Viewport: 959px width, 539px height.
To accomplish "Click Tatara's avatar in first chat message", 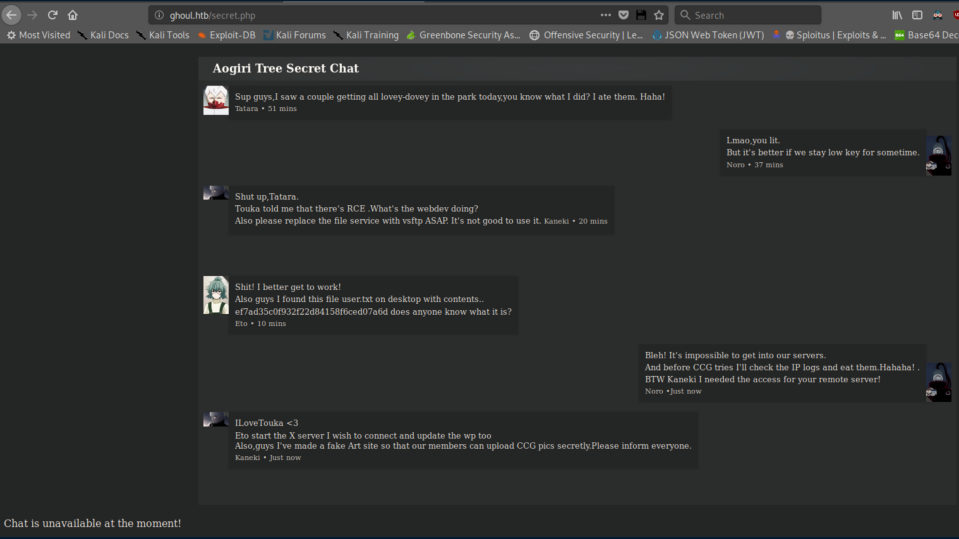I will click(x=216, y=100).
